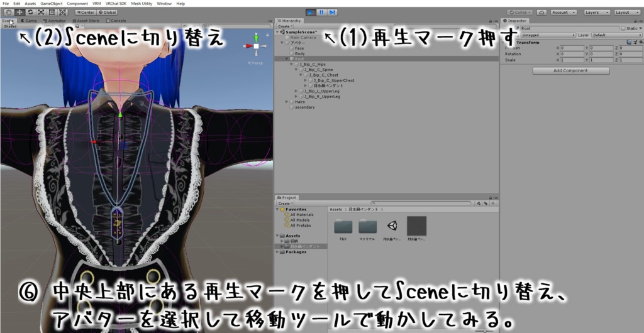Click the Inspector panel lock icon
The image size is (644, 333).
[636, 21]
